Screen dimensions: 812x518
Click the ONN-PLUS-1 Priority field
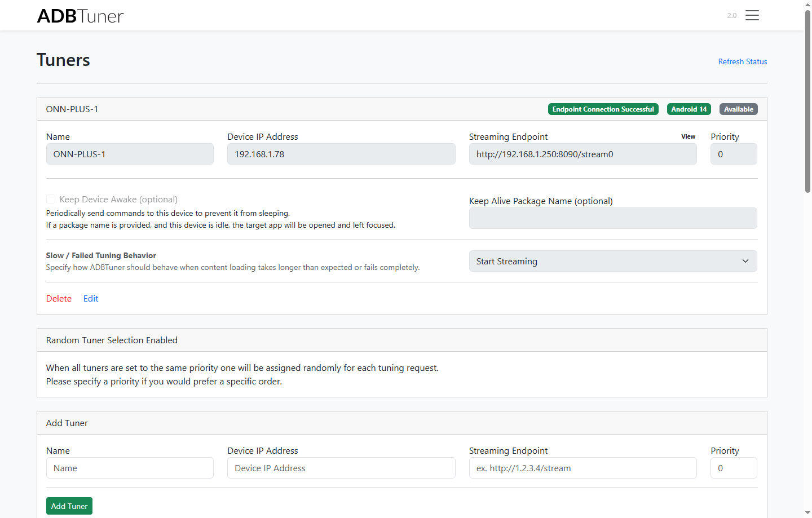click(733, 154)
